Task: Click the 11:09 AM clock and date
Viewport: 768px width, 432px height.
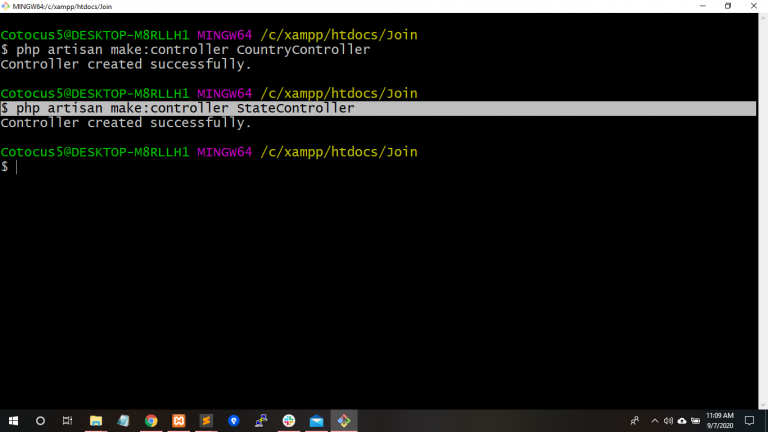Action: 719,420
